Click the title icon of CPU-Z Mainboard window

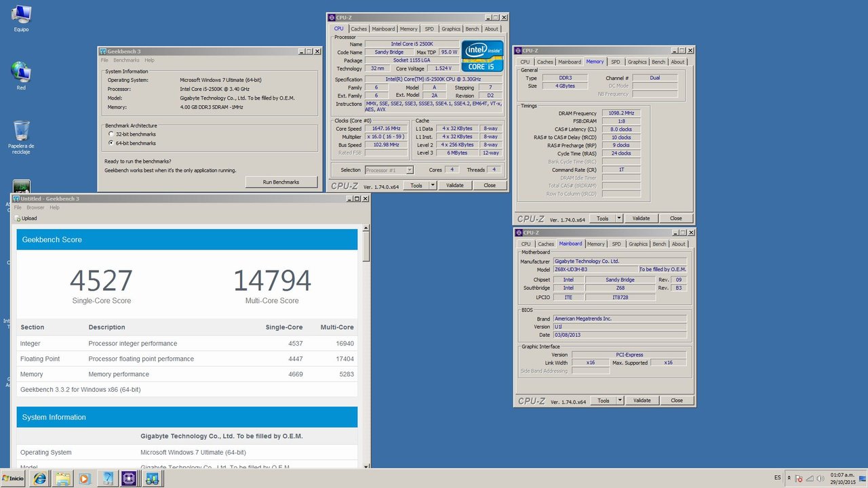pos(519,232)
